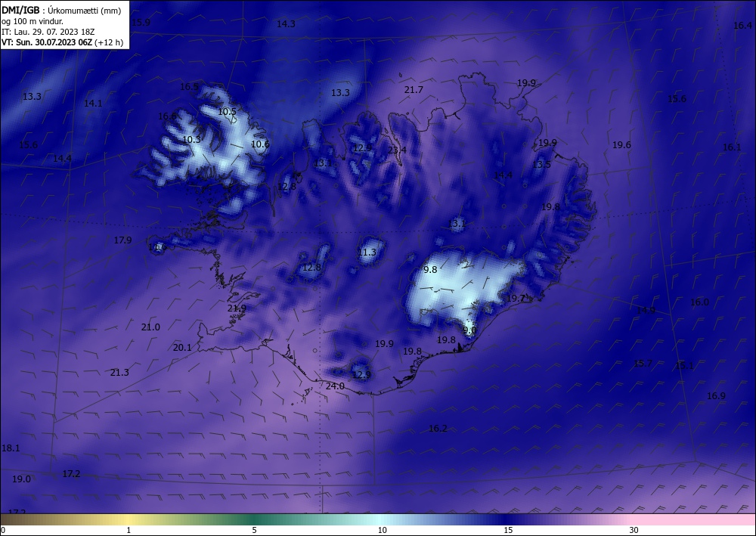Viewport: 756px width, 536px height.
Task: Click the title text 'DMI/IGB : Úrkomumætti (mm)'
Action: (x=61, y=11)
